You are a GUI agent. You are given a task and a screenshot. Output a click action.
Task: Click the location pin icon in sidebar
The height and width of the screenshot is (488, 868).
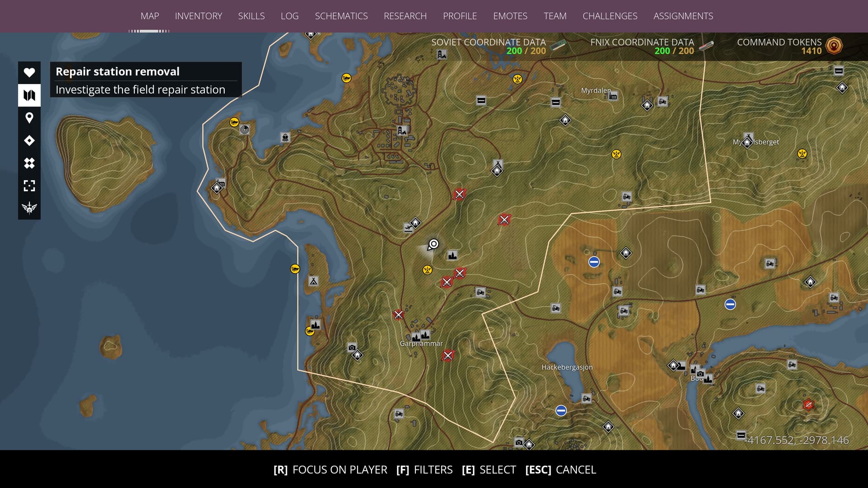(x=29, y=118)
